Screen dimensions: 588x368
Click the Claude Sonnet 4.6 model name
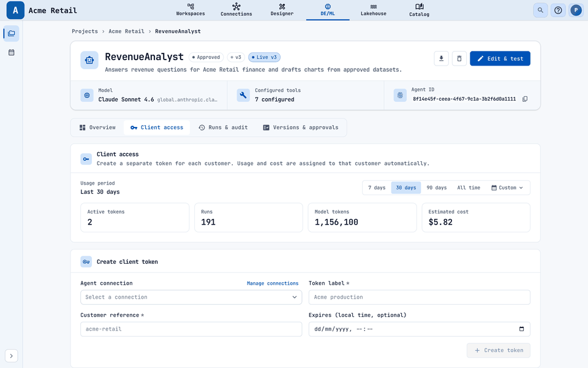coord(126,99)
